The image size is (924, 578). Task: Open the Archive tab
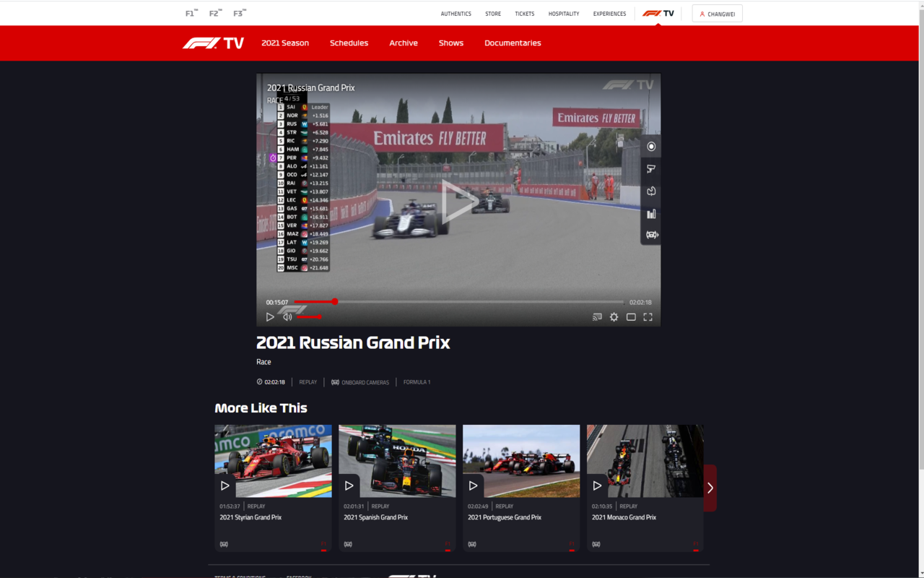pos(404,43)
